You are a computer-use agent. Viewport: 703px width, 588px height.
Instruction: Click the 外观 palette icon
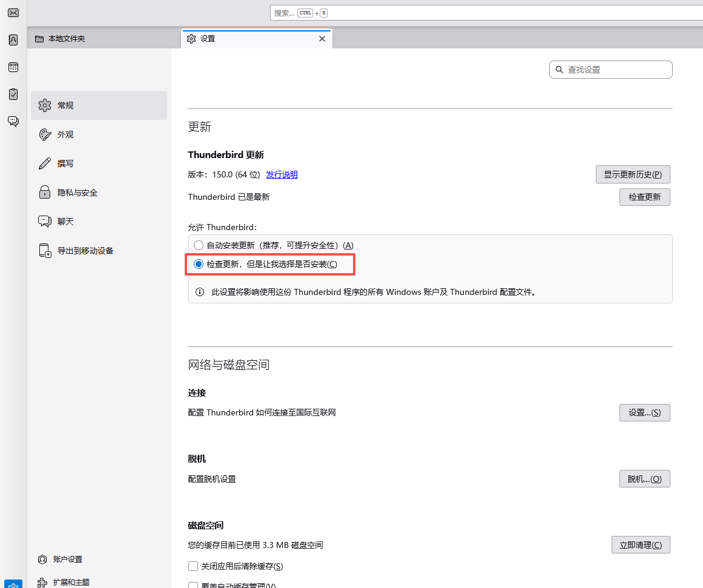point(45,134)
